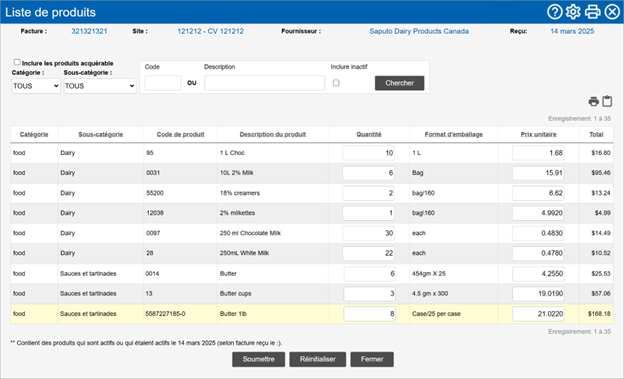The image size is (624, 379).
Task: Edit quantity field for 18% creamers
Action: click(x=369, y=193)
